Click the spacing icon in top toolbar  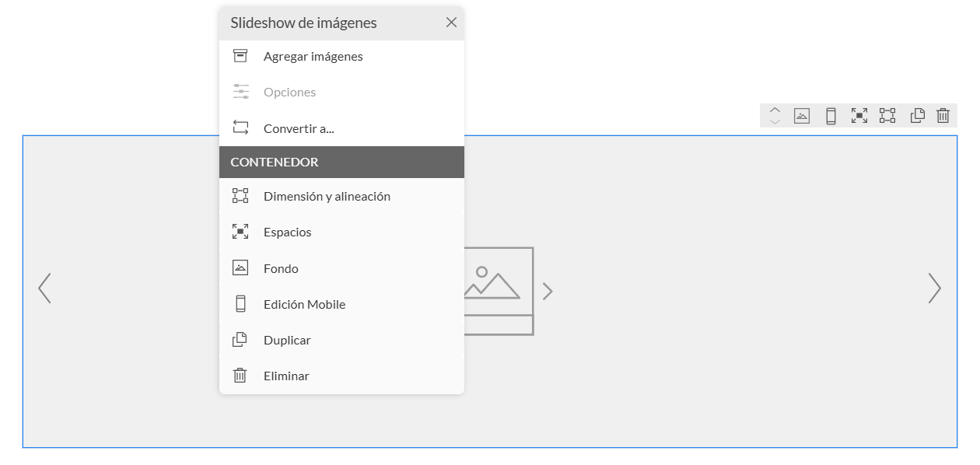(859, 116)
